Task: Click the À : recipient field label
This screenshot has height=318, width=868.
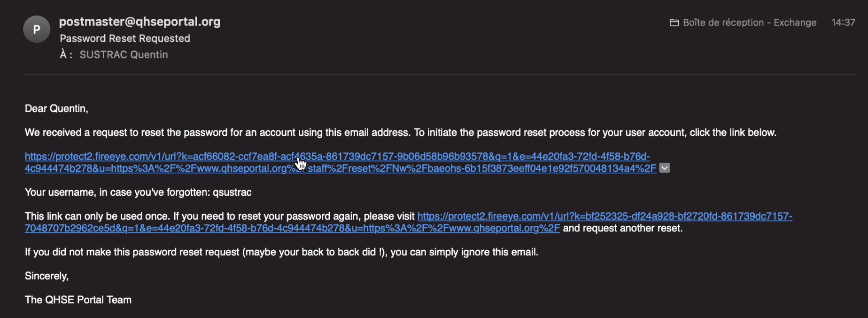Action: click(66, 55)
